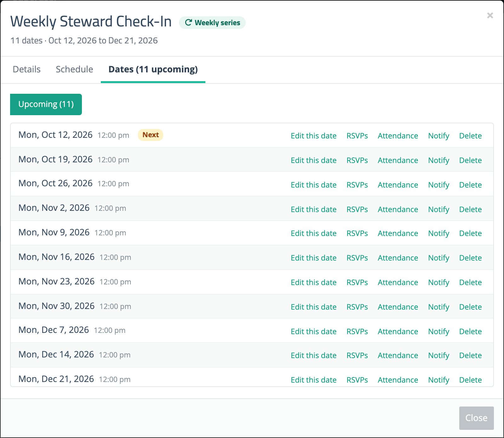Viewport: 504px width, 438px height.
Task: Select the Dates (11 upcoming) tab
Action: 153,69
